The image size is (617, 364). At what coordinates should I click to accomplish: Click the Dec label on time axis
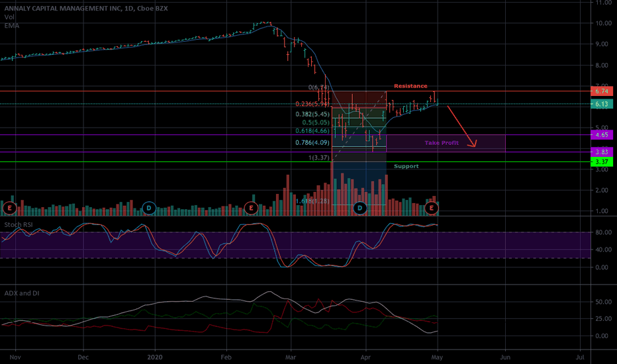83,357
